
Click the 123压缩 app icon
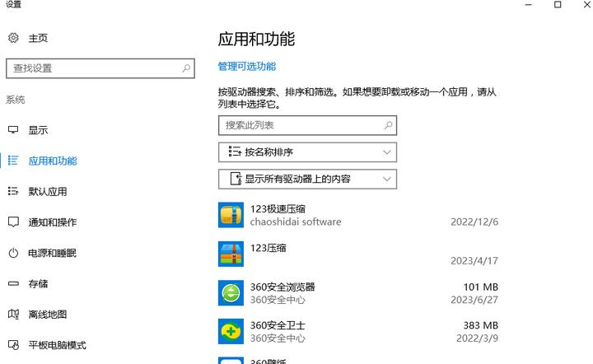(x=231, y=254)
